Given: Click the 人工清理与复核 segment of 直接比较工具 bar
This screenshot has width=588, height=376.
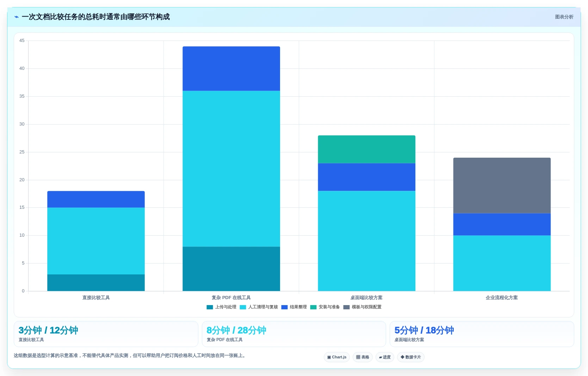Looking at the screenshot, I should click(x=96, y=241).
